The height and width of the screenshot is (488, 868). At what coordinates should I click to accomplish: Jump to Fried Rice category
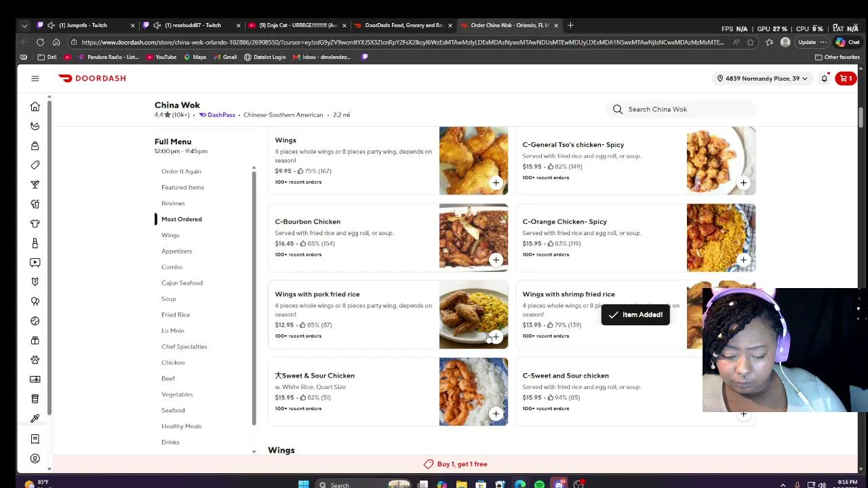pyautogui.click(x=176, y=314)
